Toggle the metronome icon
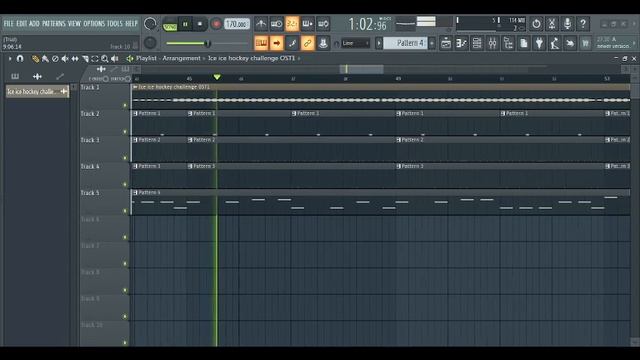The height and width of the screenshot is (360, 640). 261,24
